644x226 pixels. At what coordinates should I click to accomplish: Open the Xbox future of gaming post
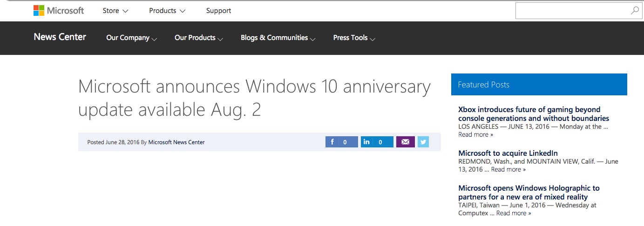click(x=534, y=114)
